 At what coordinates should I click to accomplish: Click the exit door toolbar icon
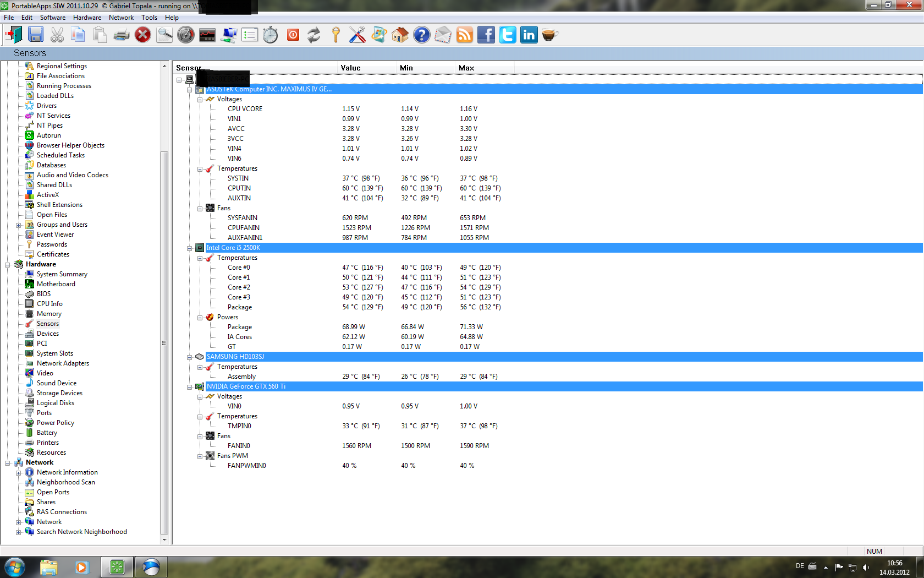click(14, 35)
